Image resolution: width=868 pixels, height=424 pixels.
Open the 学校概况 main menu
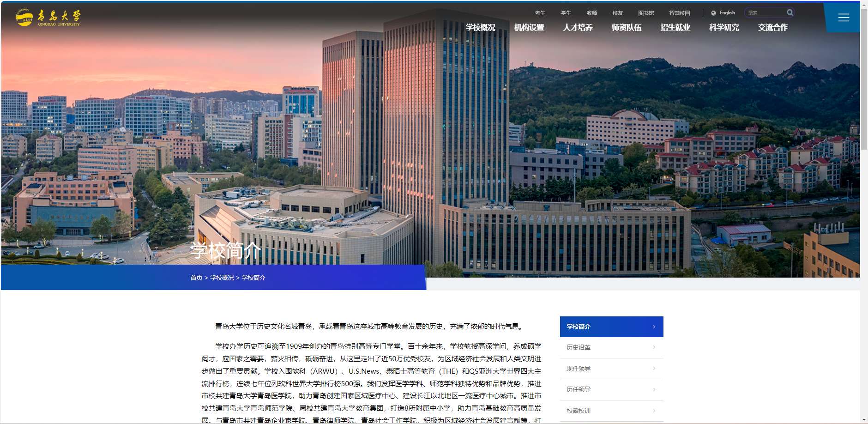point(480,28)
